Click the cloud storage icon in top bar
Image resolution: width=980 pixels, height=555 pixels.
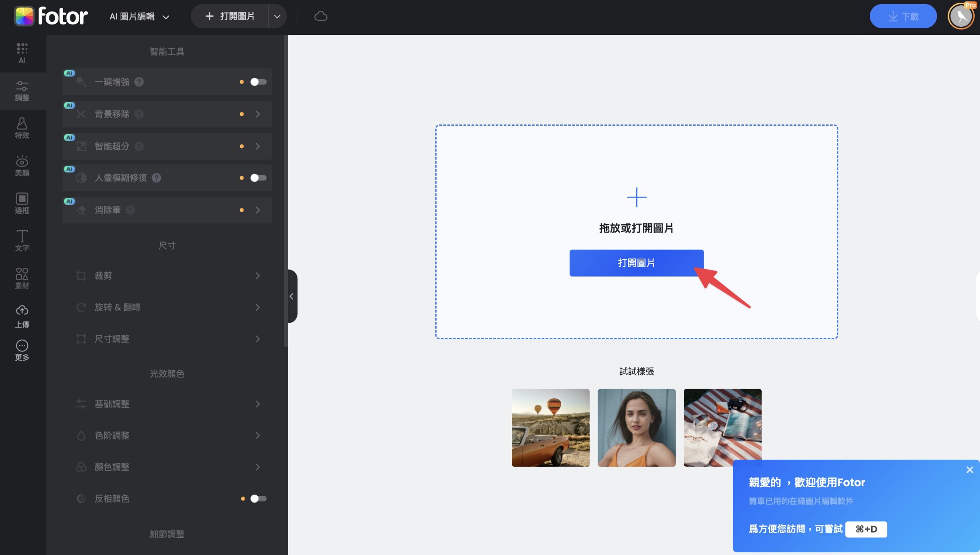pos(320,16)
